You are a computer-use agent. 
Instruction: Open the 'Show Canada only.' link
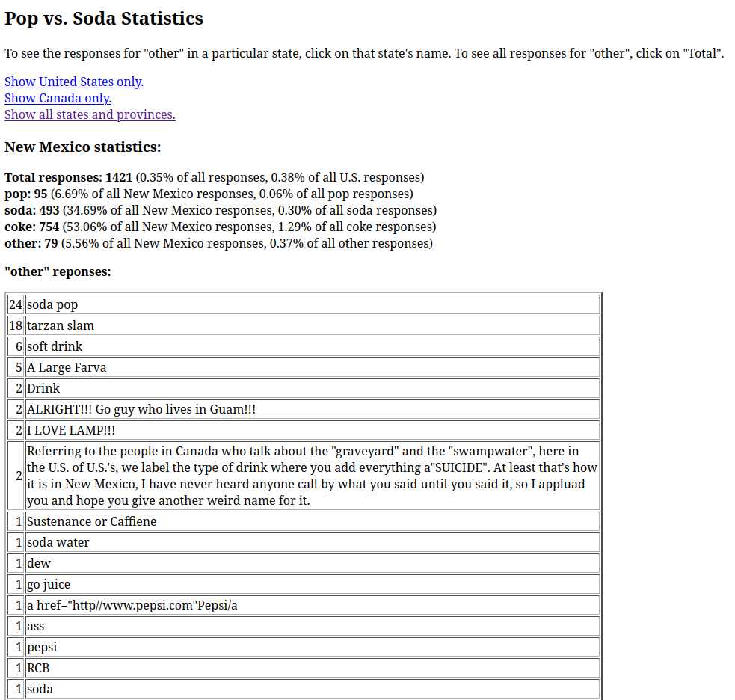point(58,98)
